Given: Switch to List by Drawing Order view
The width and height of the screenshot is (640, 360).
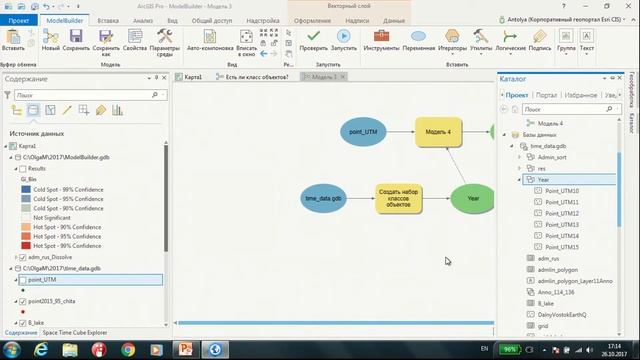Looking at the screenshot, I should coord(16,110).
